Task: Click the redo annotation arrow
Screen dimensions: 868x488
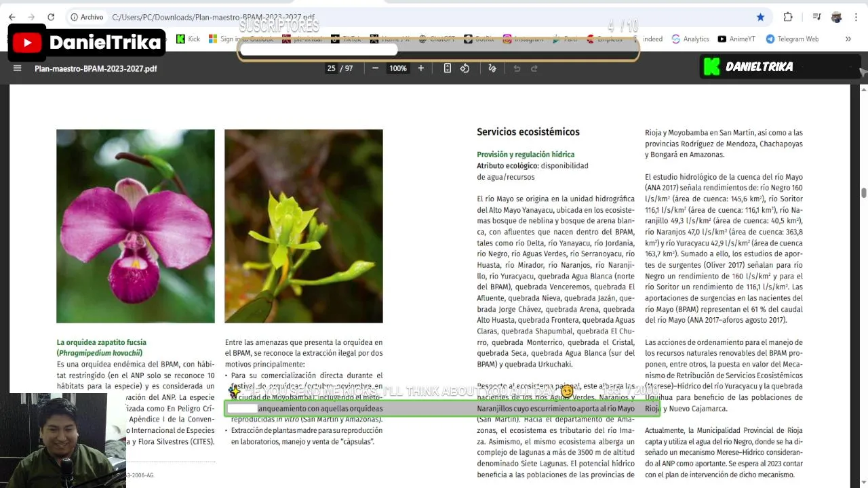Action: pyautogui.click(x=534, y=68)
